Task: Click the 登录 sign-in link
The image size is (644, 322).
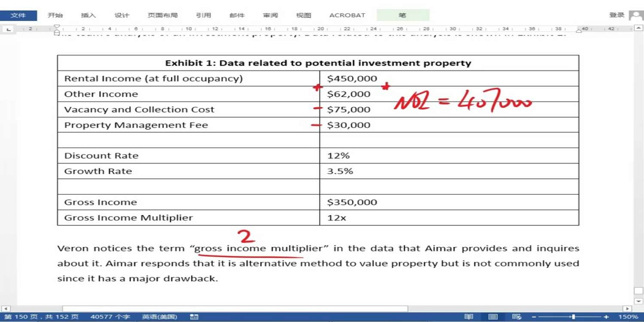Action: pyautogui.click(x=617, y=15)
